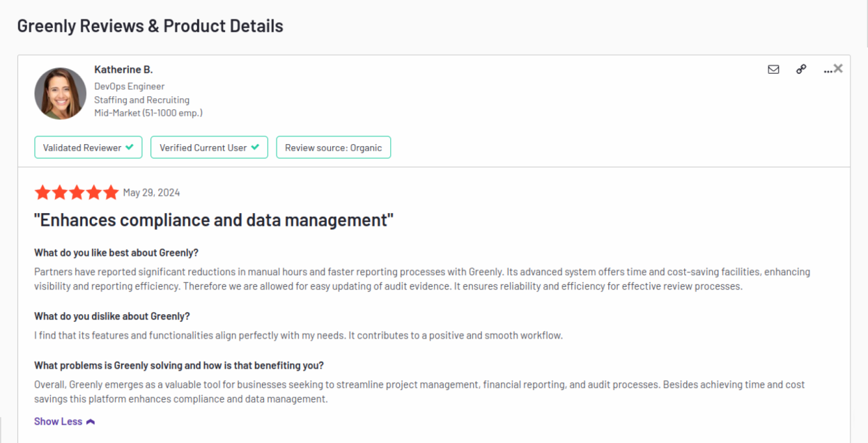The image size is (868, 443).
Task: Click the fifth star of the rating
Action: (x=111, y=193)
